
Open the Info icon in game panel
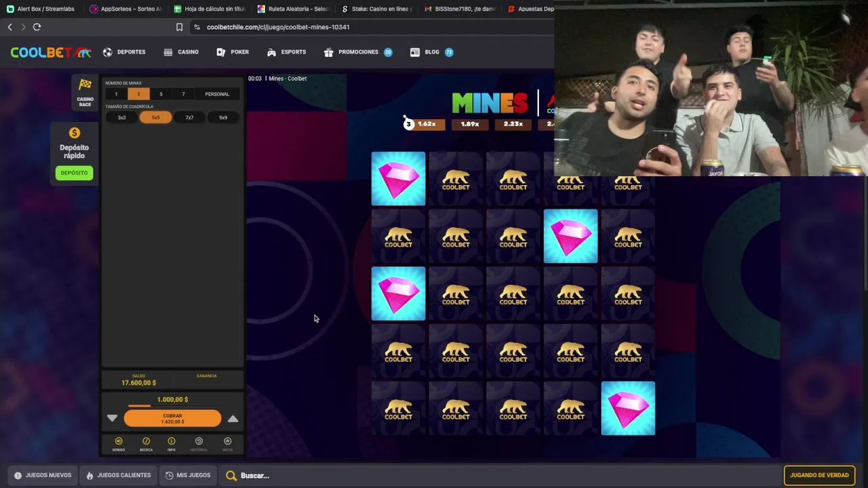(172, 441)
